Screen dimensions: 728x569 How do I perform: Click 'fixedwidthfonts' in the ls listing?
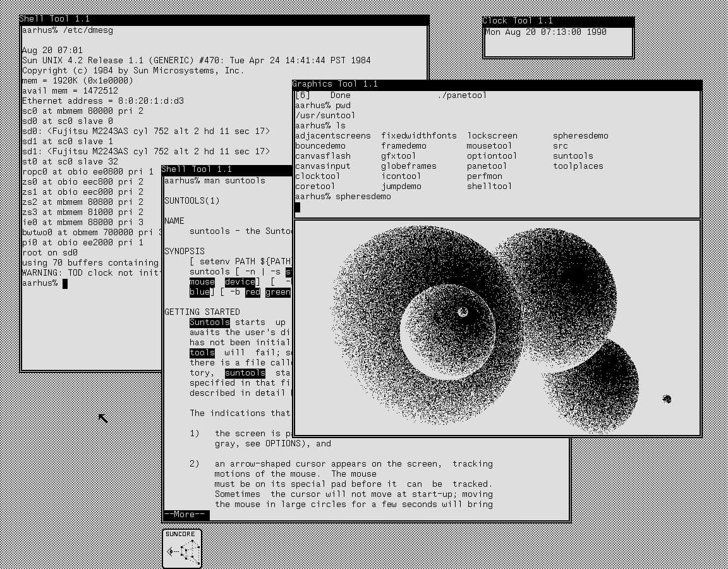419,136
